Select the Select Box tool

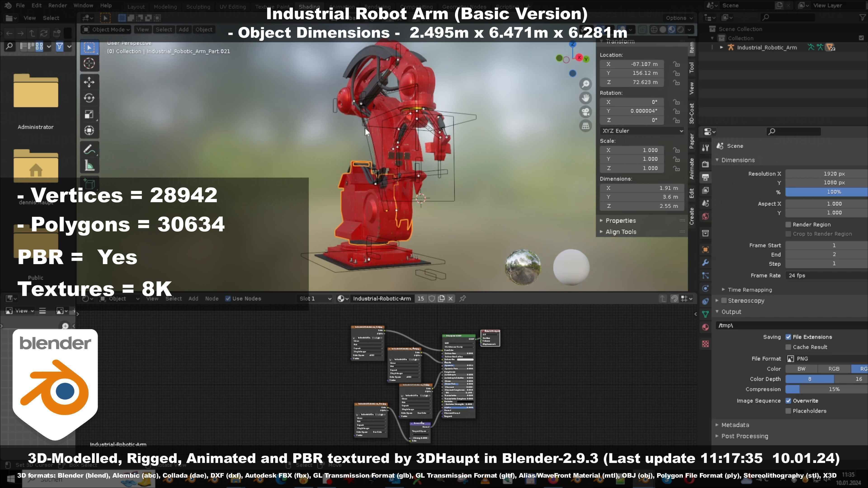point(89,48)
